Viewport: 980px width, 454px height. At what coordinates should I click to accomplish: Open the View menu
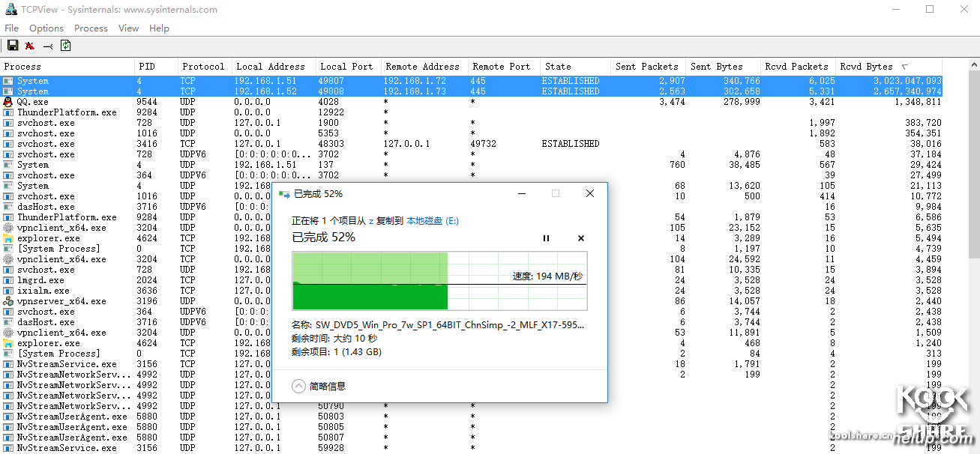128,28
